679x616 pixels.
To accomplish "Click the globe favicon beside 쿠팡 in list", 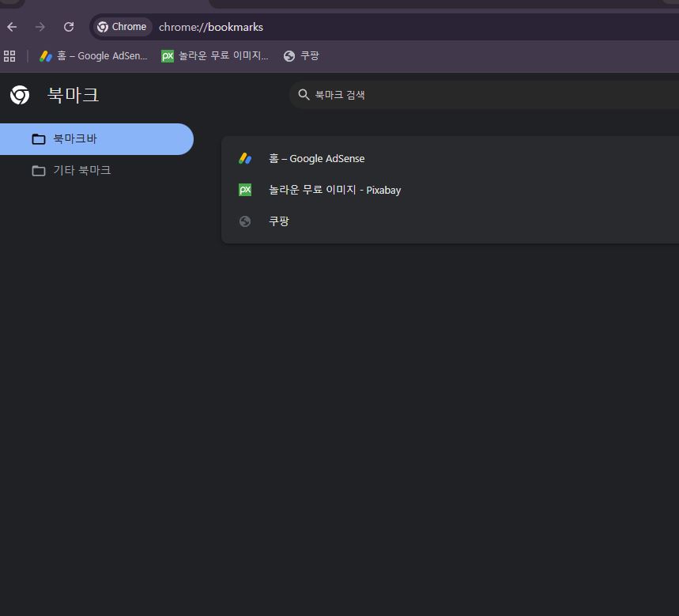I will pyautogui.click(x=245, y=221).
